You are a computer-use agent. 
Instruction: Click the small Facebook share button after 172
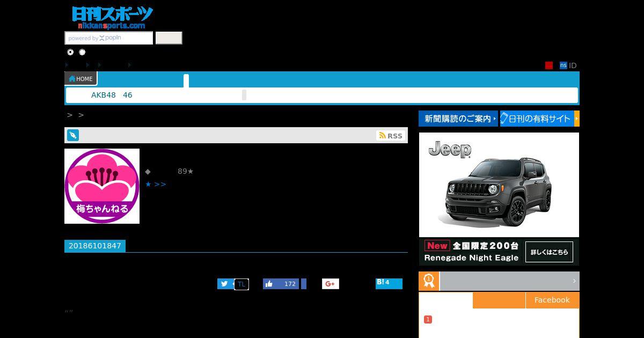pyautogui.click(x=304, y=284)
